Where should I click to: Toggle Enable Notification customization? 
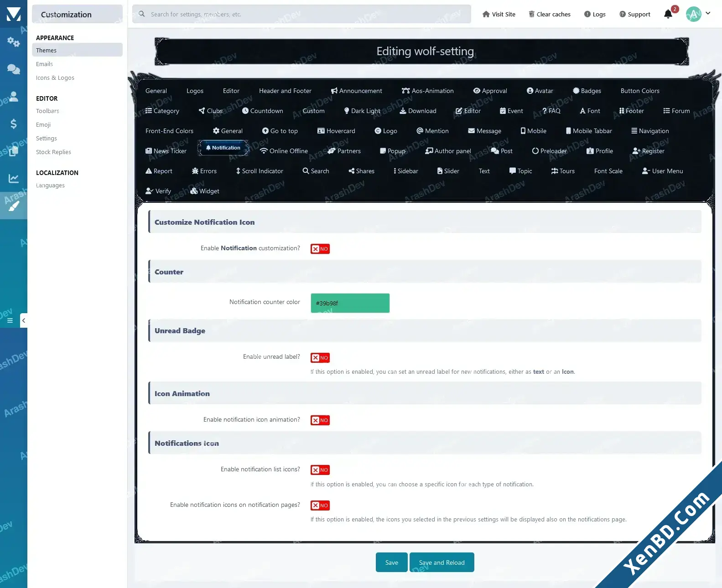[320, 249]
